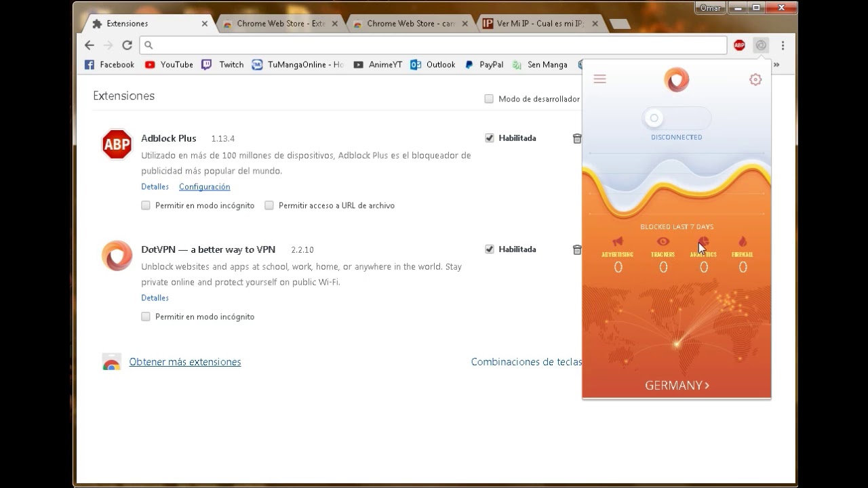The image size is (868, 488).
Task: Switch to first Chrome Web Store tab
Action: (281, 24)
